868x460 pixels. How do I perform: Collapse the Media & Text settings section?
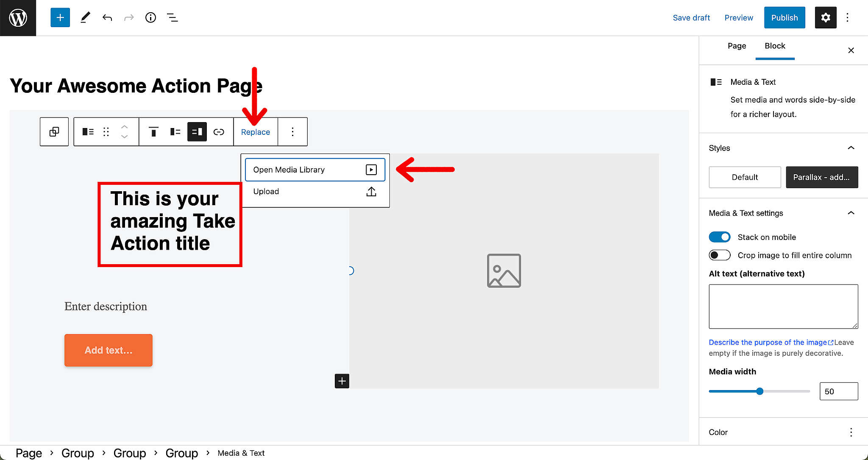[851, 213]
